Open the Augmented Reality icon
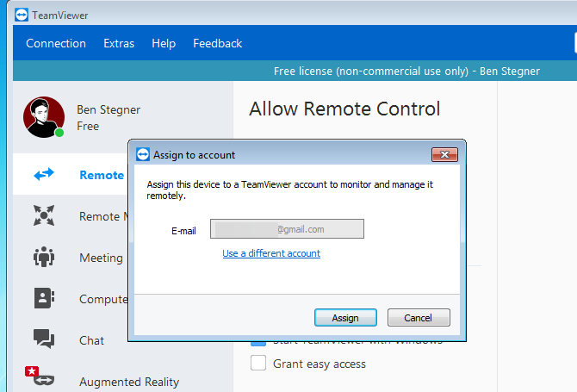Screen dimensions: 577x392 (44, 379)
